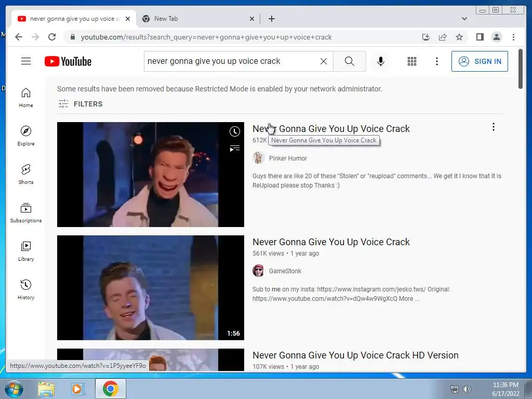Image resolution: width=532 pixels, height=399 pixels.
Task: Open a new browser tab with plus button
Action: click(271, 19)
